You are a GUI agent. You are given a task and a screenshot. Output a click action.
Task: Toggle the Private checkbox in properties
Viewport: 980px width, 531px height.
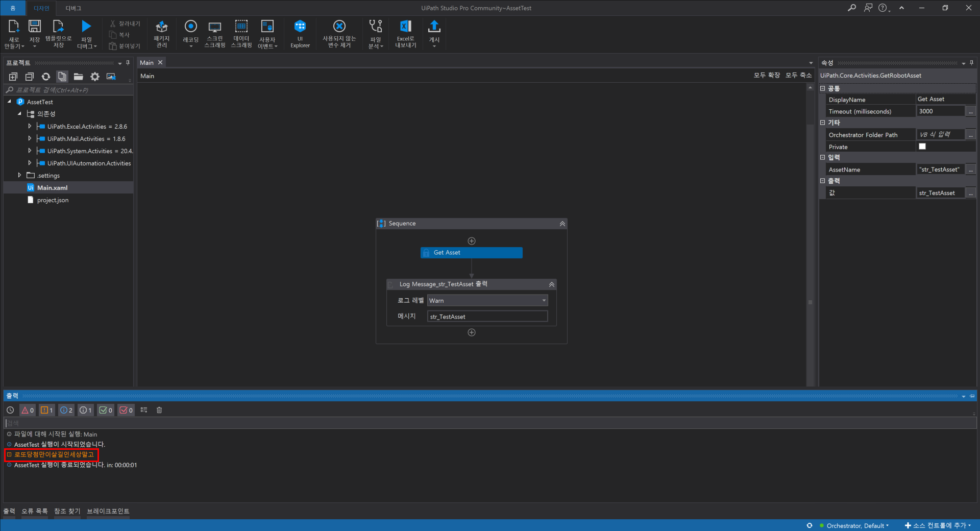[x=922, y=147]
